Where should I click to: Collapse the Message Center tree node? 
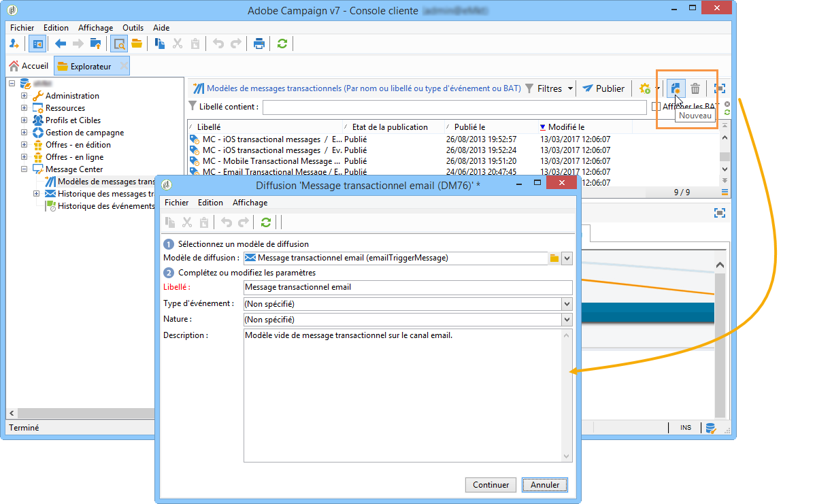click(x=24, y=169)
